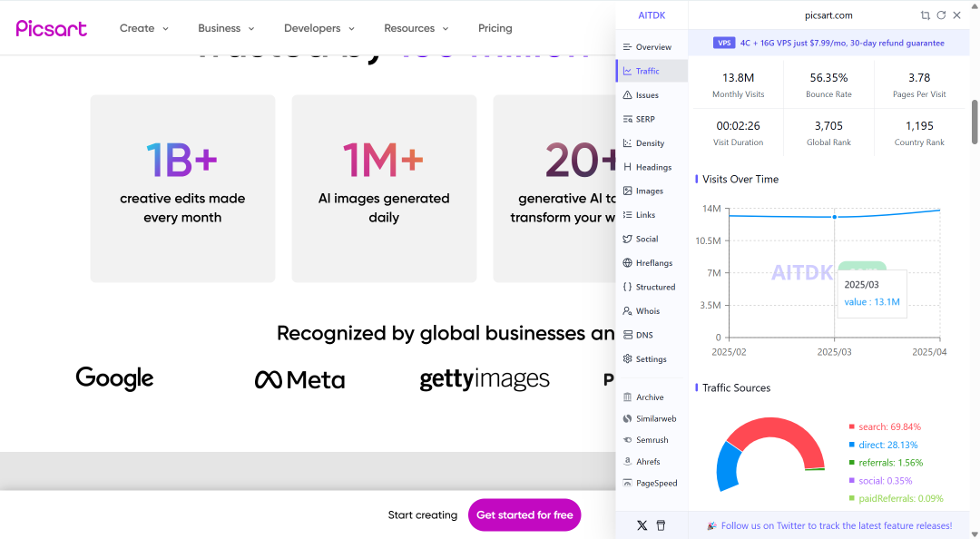Click the 1M+ AI images card

[384, 188]
